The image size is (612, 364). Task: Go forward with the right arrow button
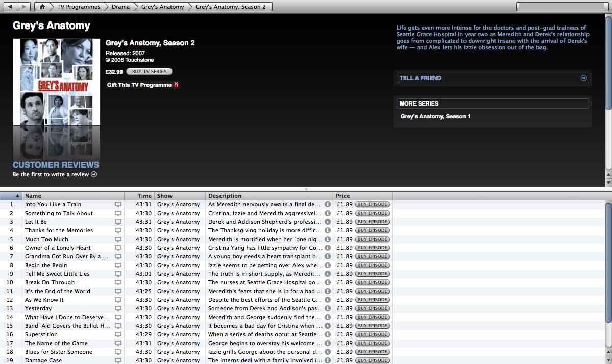tap(23, 7)
